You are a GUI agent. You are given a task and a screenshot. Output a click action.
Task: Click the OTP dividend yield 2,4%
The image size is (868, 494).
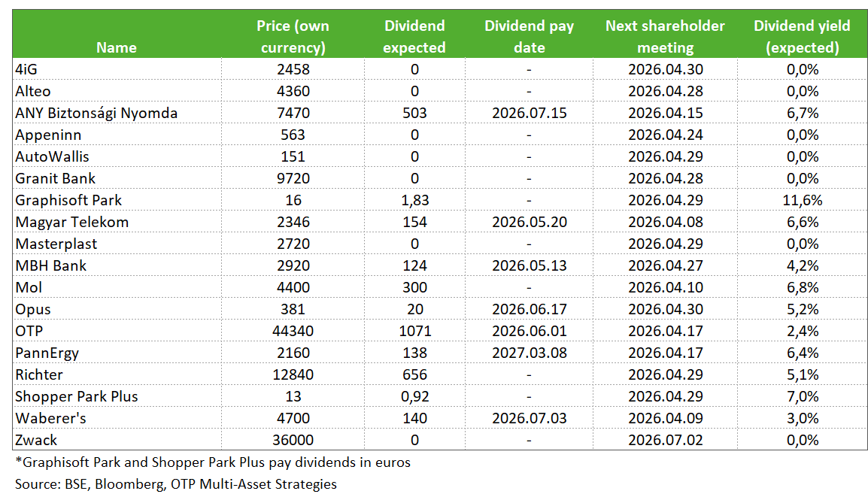[x=802, y=332]
